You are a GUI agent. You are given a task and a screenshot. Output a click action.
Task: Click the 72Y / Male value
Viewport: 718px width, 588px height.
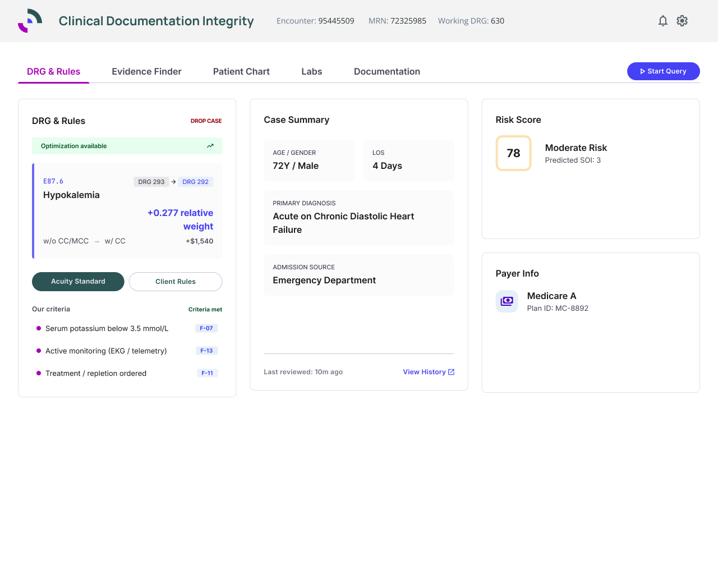click(296, 166)
